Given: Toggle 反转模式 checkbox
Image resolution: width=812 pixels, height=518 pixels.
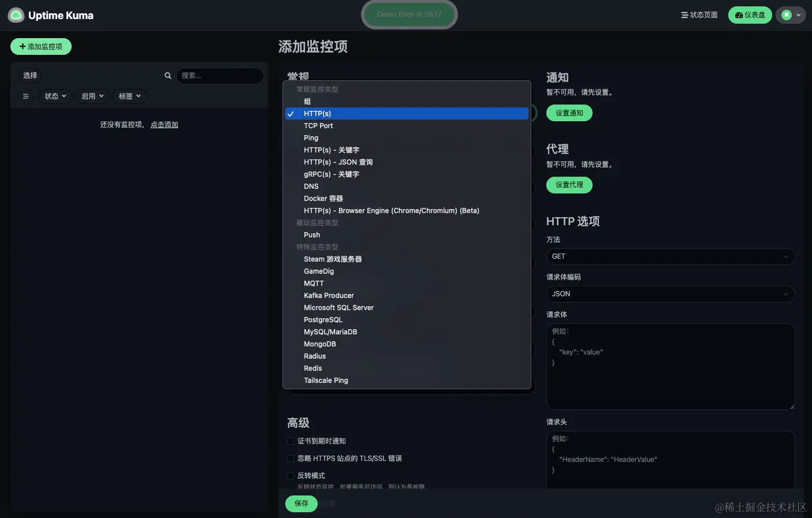Looking at the screenshot, I should coord(290,476).
